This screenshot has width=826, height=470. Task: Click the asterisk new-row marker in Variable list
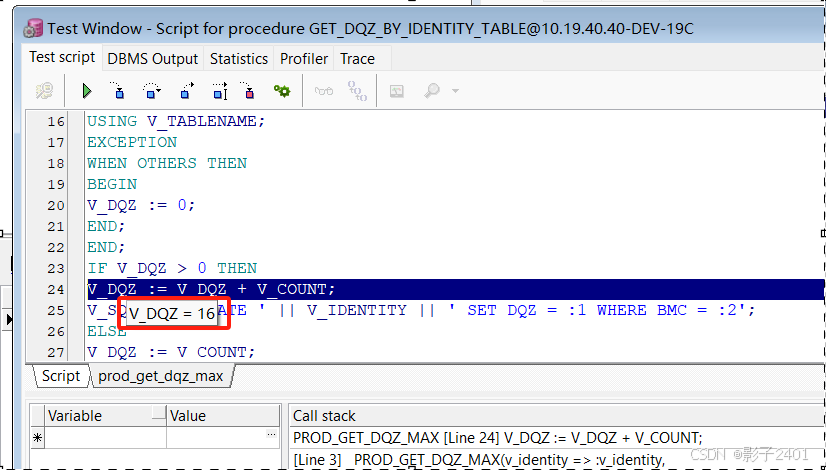[x=37, y=438]
